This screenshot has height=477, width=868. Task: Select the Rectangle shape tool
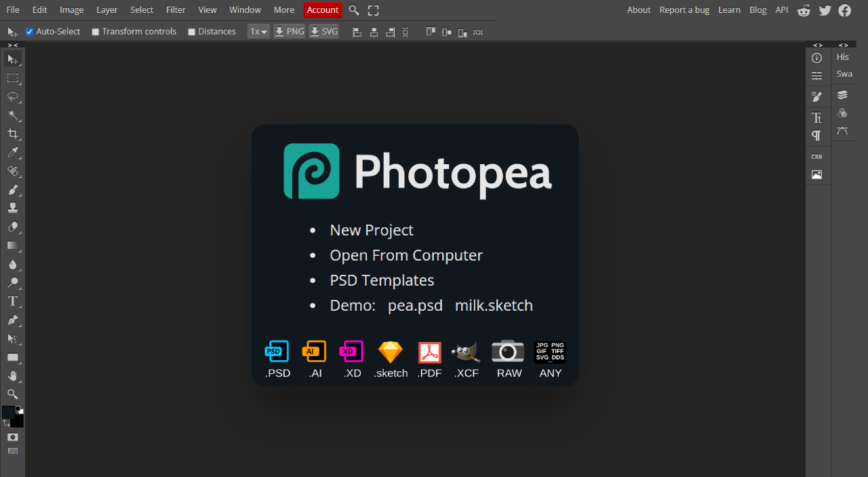tap(12, 357)
